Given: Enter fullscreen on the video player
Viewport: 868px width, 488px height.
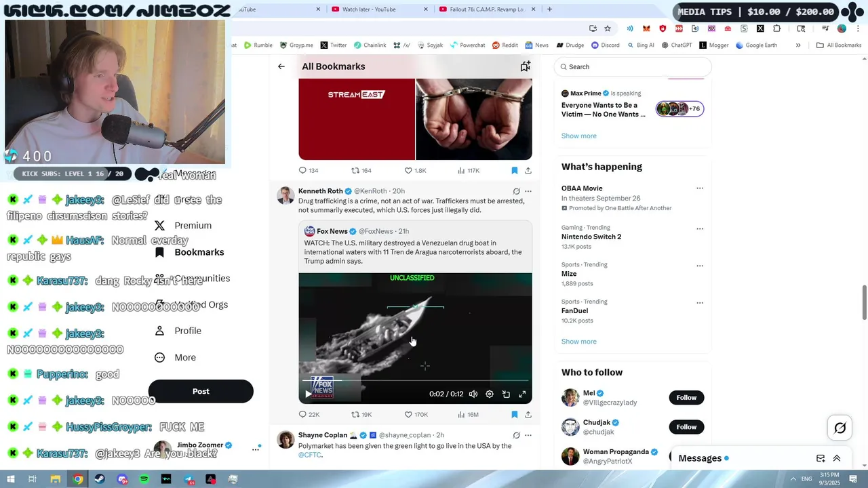Looking at the screenshot, I should (x=522, y=394).
